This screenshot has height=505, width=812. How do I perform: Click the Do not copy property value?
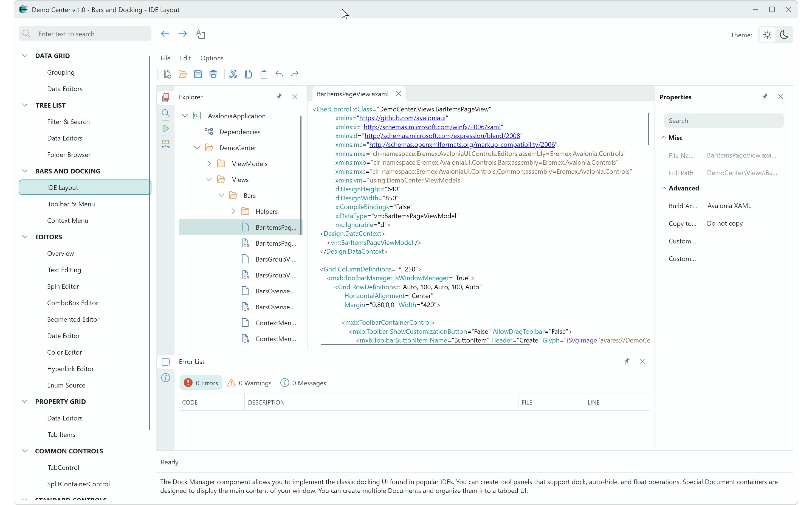[x=724, y=223]
